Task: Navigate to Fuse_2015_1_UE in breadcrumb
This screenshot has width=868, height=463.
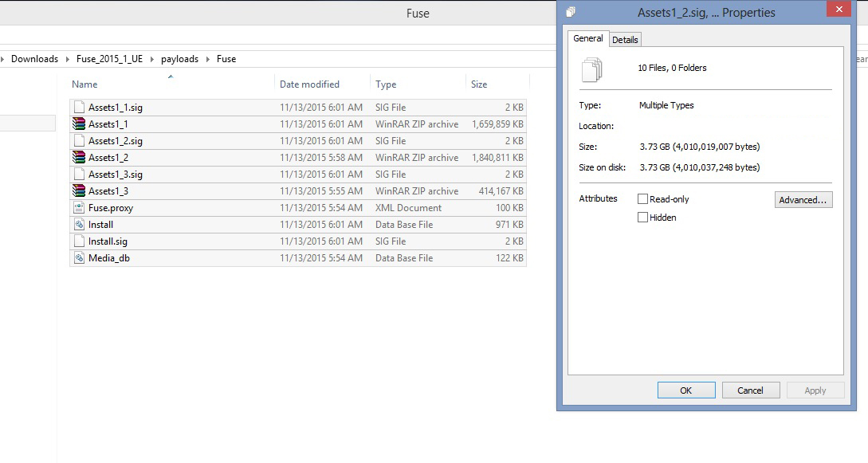Action: click(110, 59)
